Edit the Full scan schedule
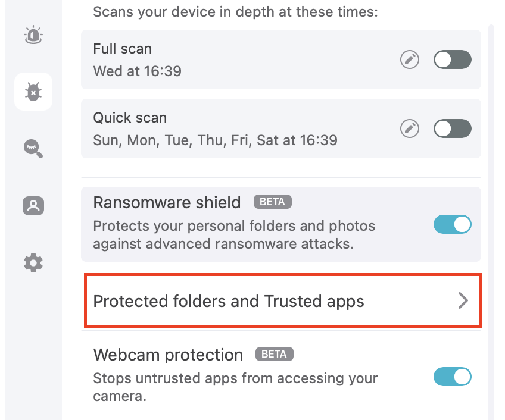This screenshot has height=420, width=505. coord(410,59)
